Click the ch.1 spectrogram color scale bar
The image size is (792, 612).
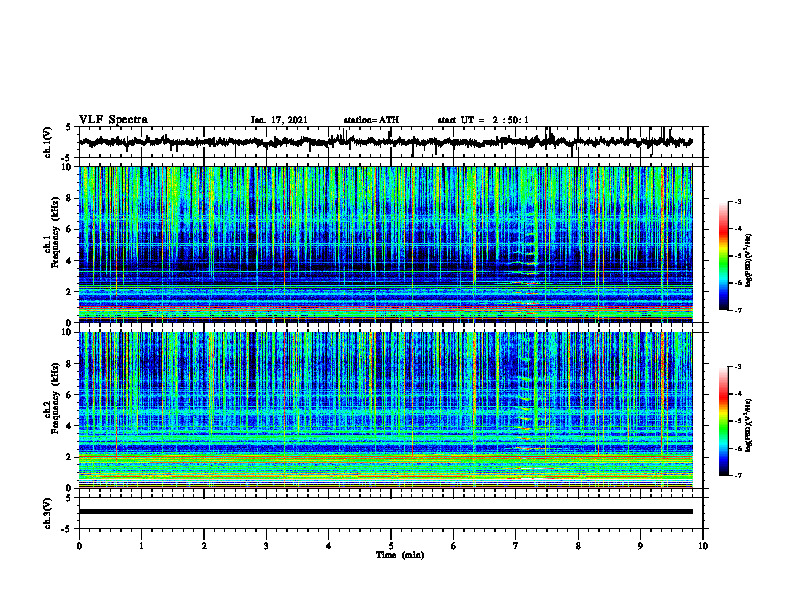pos(723,256)
